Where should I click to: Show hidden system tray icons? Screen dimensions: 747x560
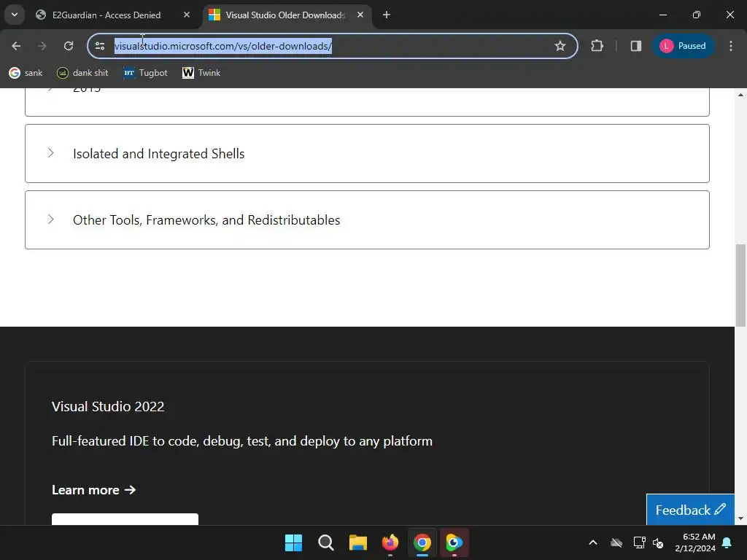[x=593, y=542]
